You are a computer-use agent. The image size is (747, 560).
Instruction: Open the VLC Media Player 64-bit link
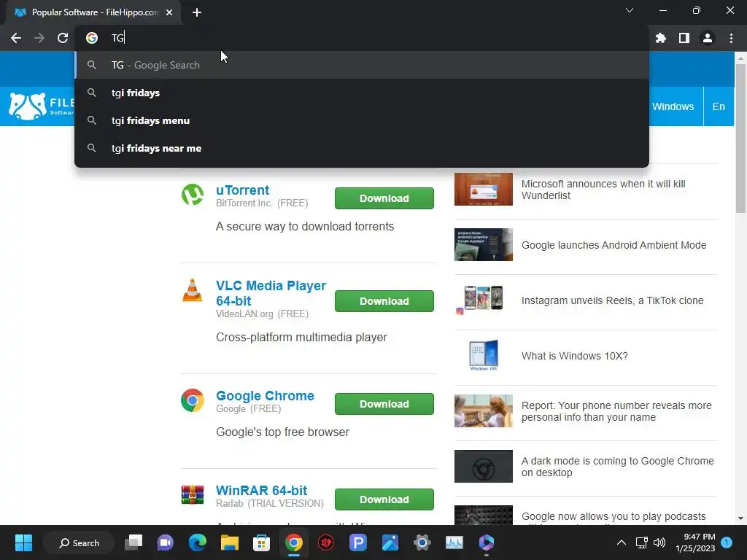click(x=271, y=293)
